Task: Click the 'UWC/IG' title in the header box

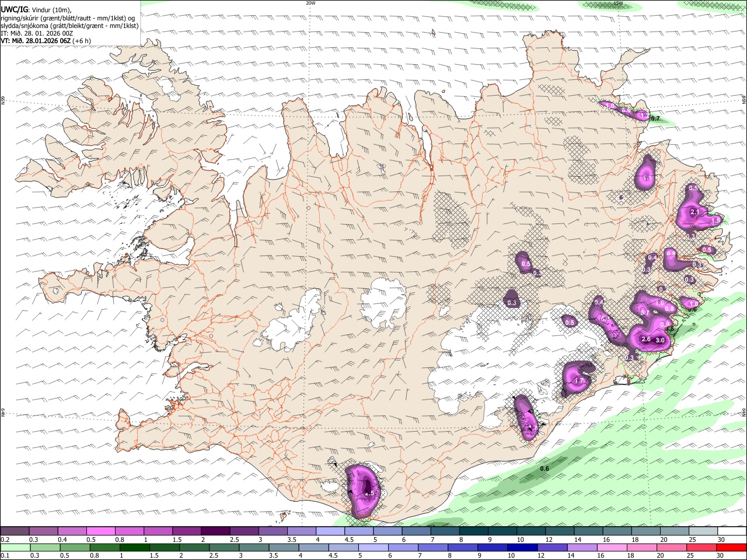Action: click(x=13, y=10)
